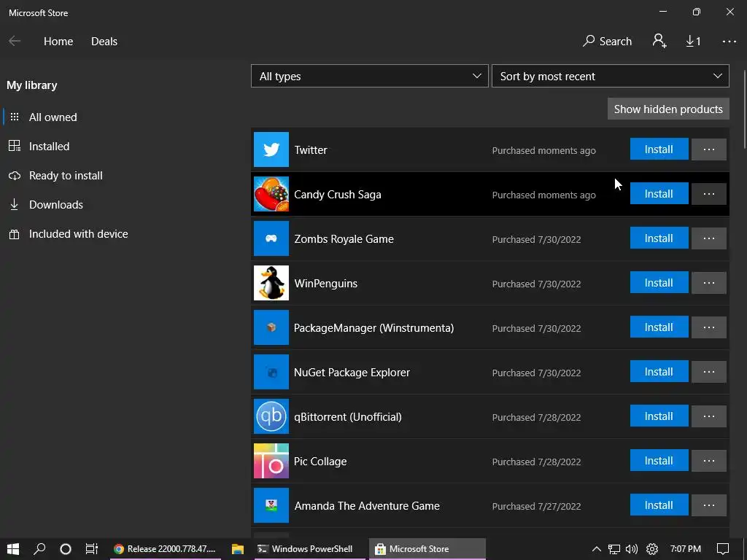Open Downloads in the sidebar

[x=55, y=205]
